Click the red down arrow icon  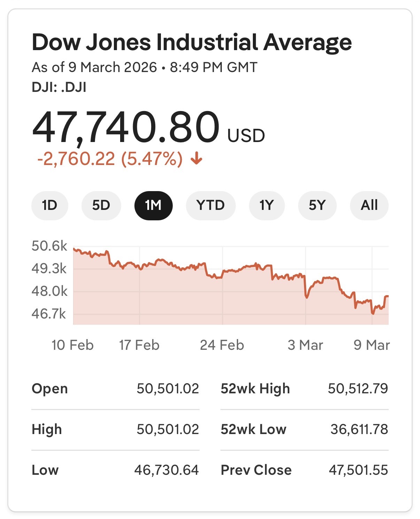(197, 159)
